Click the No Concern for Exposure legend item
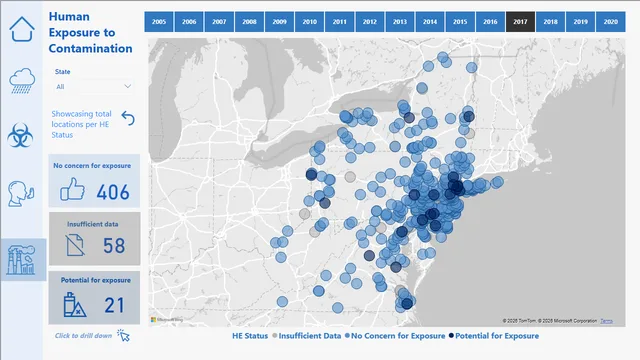Viewport: 640px width, 360px height. click(395, 336)
